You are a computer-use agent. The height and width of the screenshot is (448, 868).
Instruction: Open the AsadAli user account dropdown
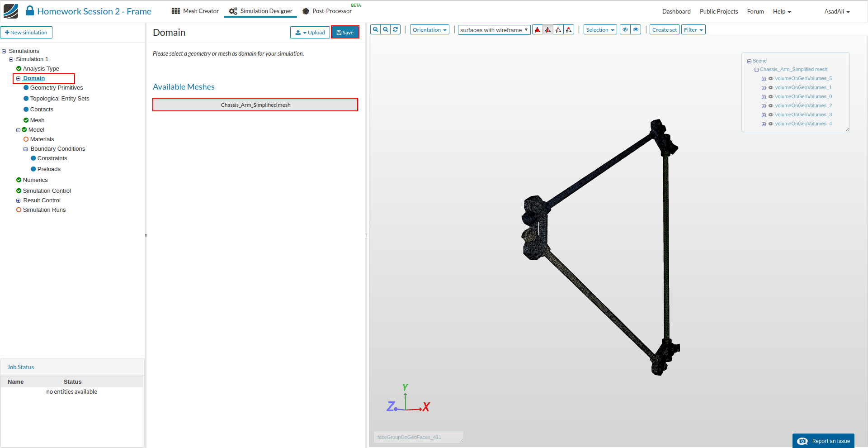pyautogui.click(x=837, y=12)
